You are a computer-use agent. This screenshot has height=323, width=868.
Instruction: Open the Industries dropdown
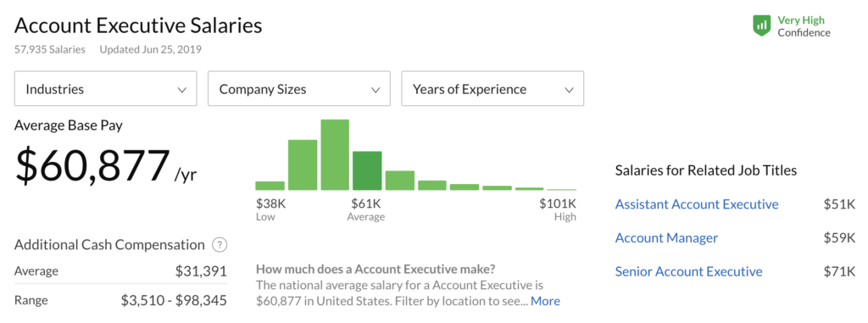tap(106, 89)
